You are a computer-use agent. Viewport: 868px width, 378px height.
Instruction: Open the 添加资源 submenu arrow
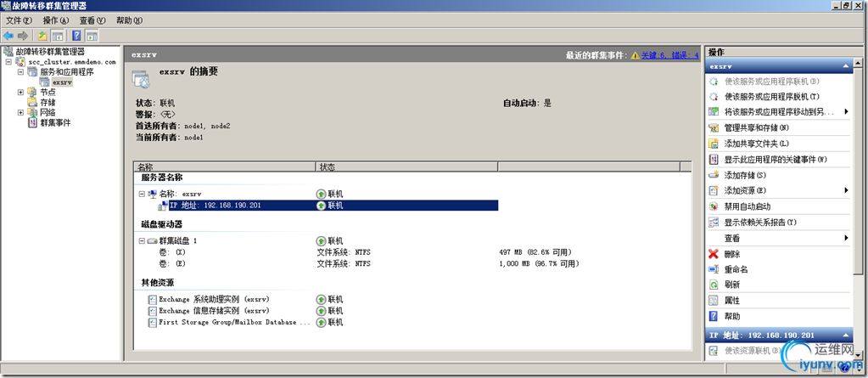tap(847, 190)
